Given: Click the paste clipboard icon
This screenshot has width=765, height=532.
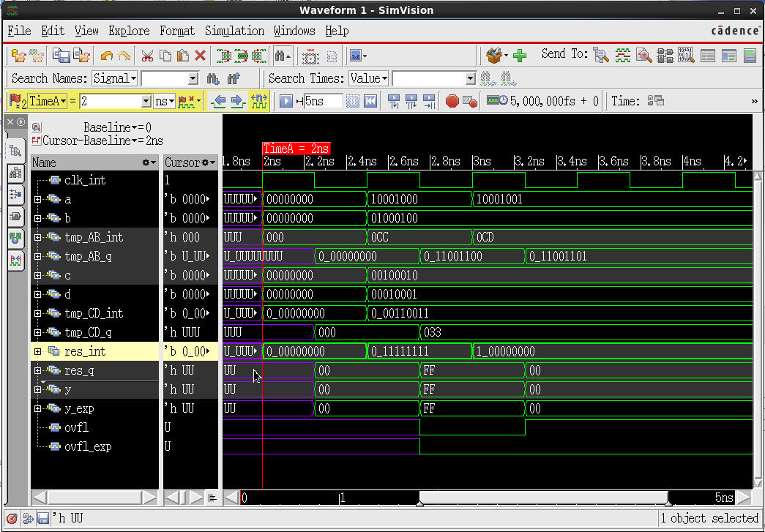Looking at the screenshot, I should pyautogui.click(x=183, y=56).
